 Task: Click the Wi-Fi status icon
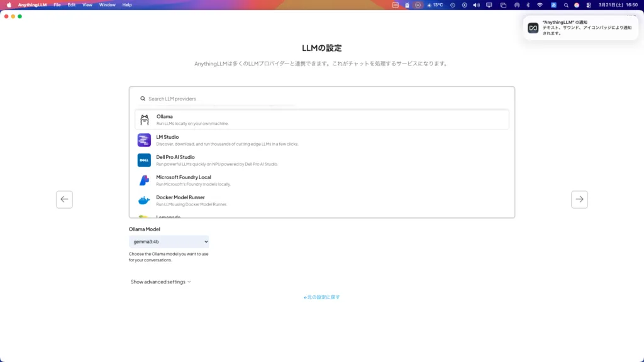pos(539,5)
